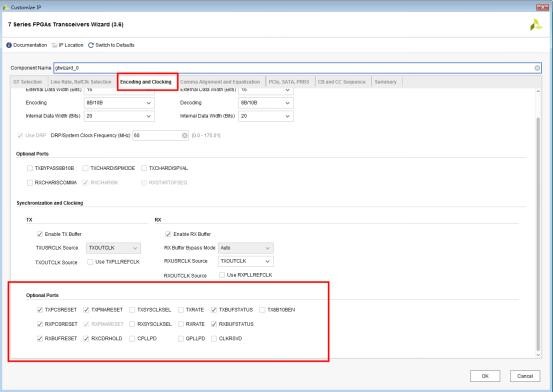Viewport: 553px width, 392px height.
Task: Open the RX Decoding dropdown
Action: click(x=266, y=103)
